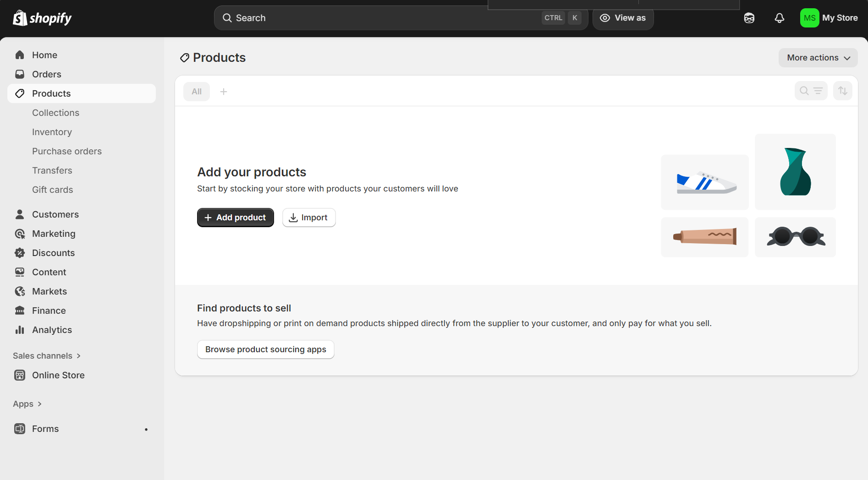
Task: Expand the More actions dropdown
Action: [818, 58]
